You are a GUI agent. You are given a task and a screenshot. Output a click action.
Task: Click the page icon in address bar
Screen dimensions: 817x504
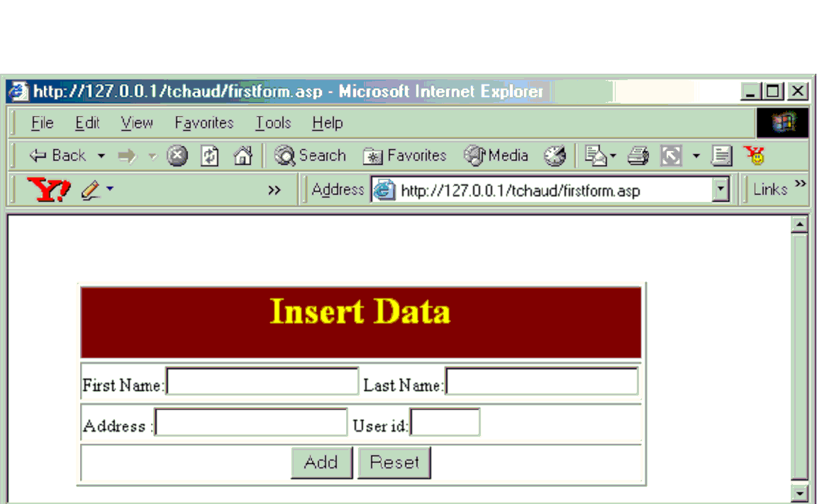[384, 190]
